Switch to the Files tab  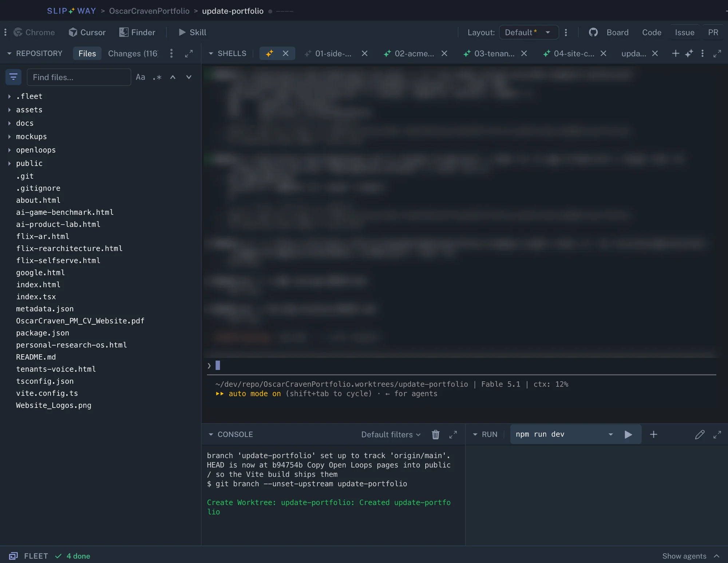click(87, 54)
